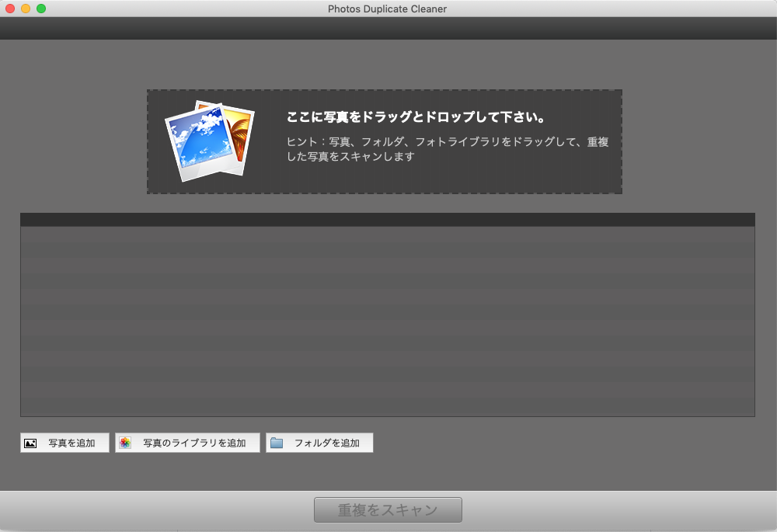The image size is (777, 532).
Task: Click the Photos flower icon on the 写真のライブラリを追加 button
Action: (125, 443)
